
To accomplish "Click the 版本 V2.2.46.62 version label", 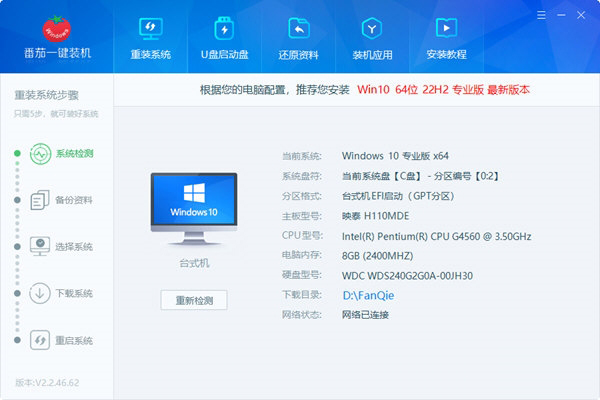I will [x=46, y=383].
